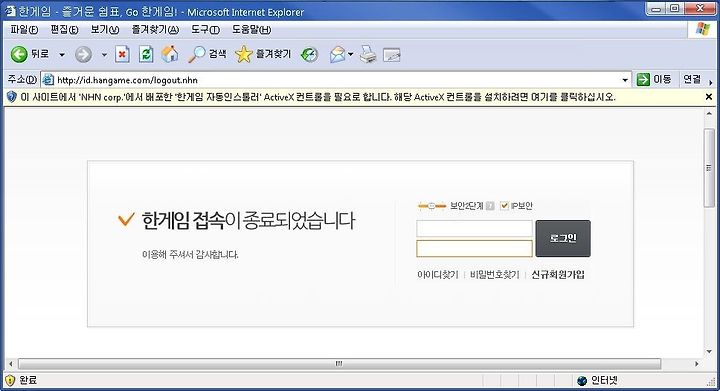Stop page loading with the red X icon
This screenshot has height=391, width=720.
coord(122,55)
